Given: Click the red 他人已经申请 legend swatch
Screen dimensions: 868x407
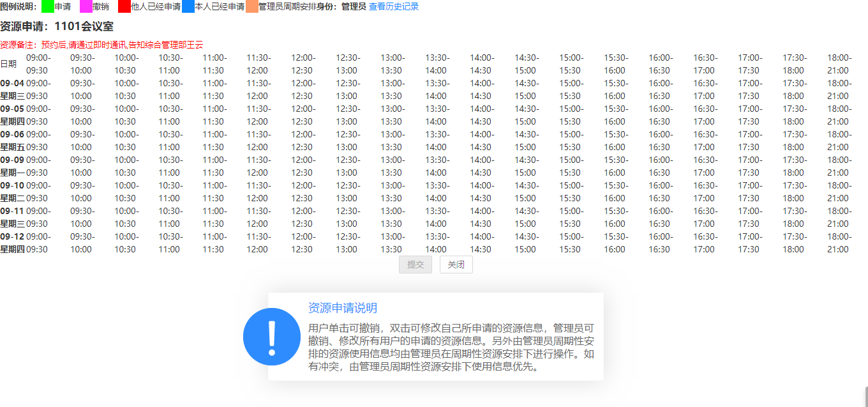Looking at the screenshot, I should coord(124,7).
